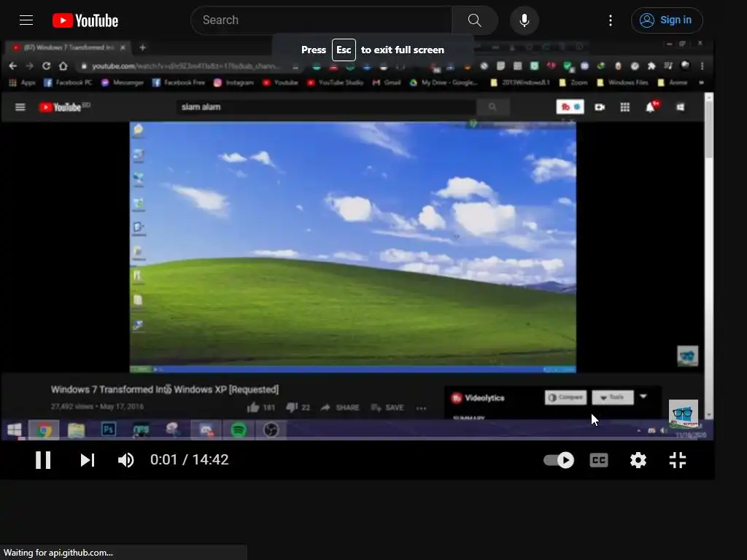
Task: Click the inner search box with siam alam
Action: point(326,107)
